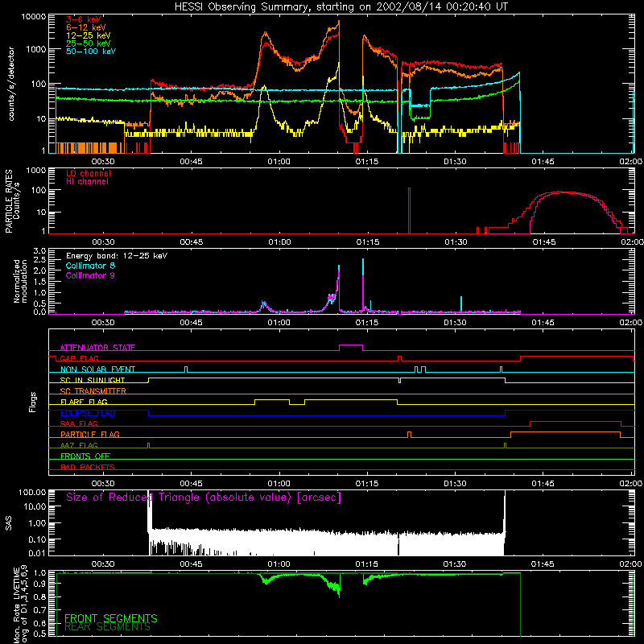
Task: Click the REAR SEGMENTS legend label
Action: click(x=107, y=627)
